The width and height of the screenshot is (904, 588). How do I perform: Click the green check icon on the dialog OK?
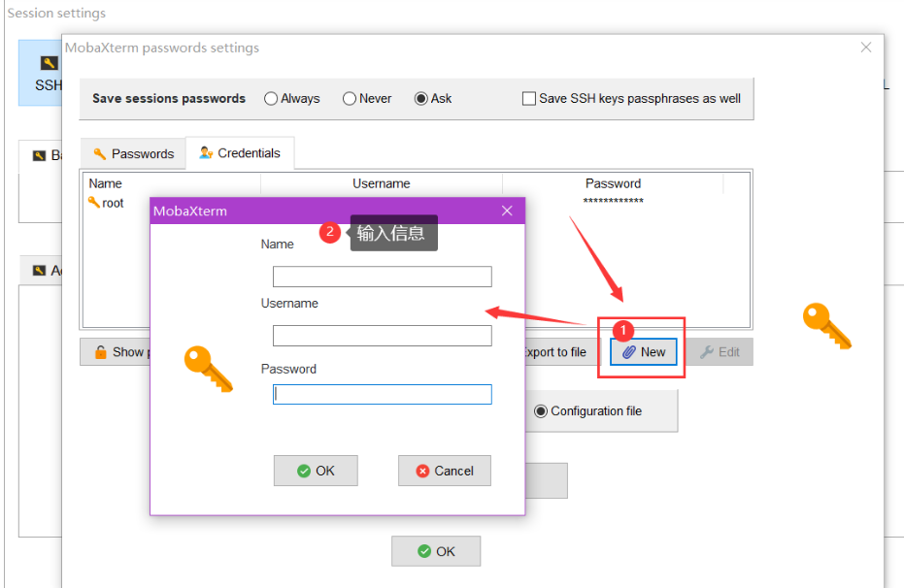(x=304, y=472)
